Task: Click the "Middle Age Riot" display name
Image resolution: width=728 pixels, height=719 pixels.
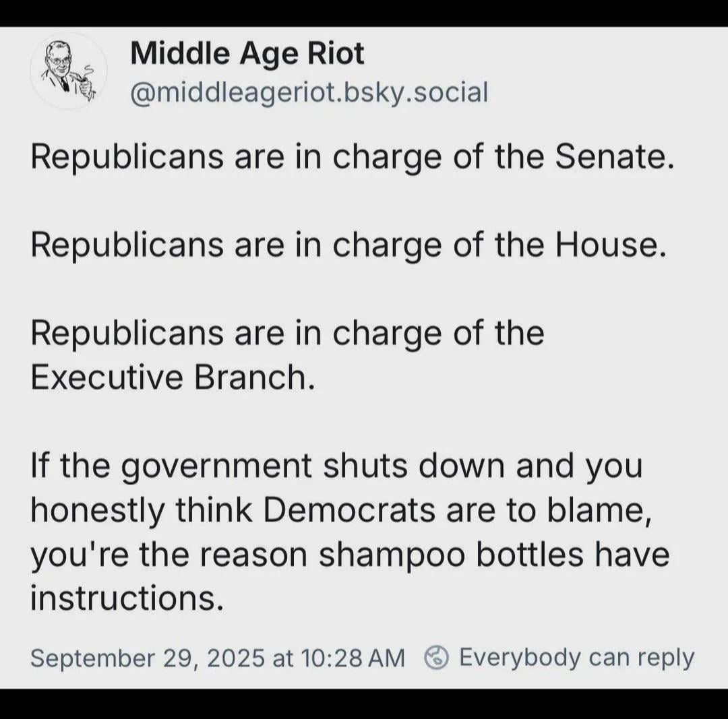Action: click(x=247, y=53)
